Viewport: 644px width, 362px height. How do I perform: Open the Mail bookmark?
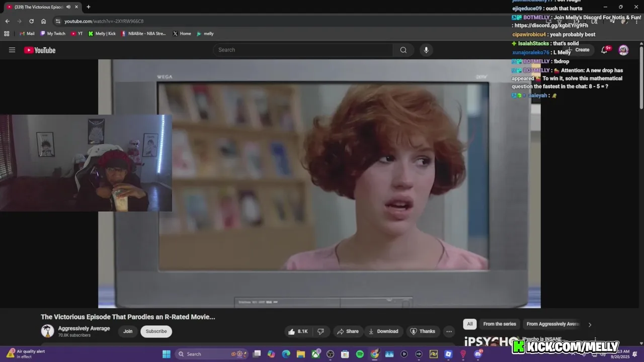[x=27, y=34]
